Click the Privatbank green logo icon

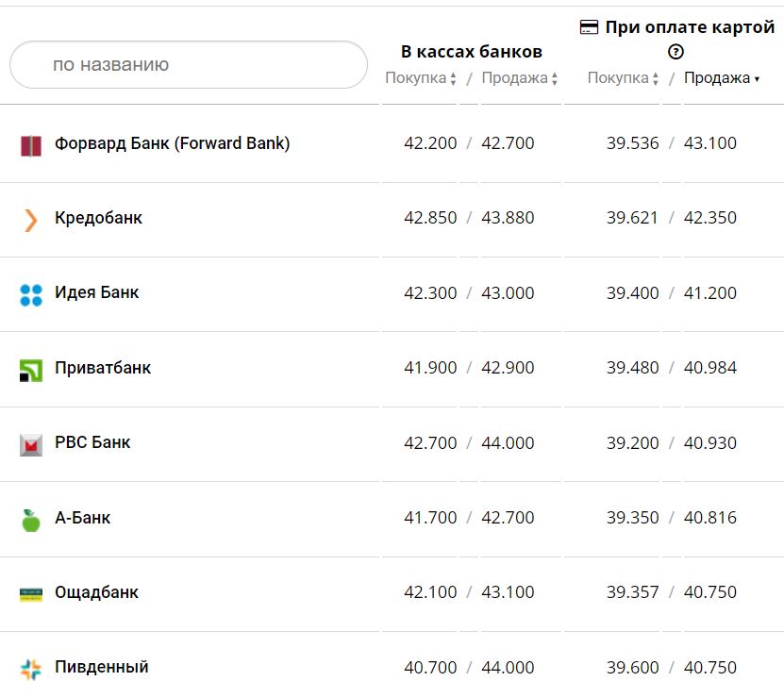click(31, 370)
